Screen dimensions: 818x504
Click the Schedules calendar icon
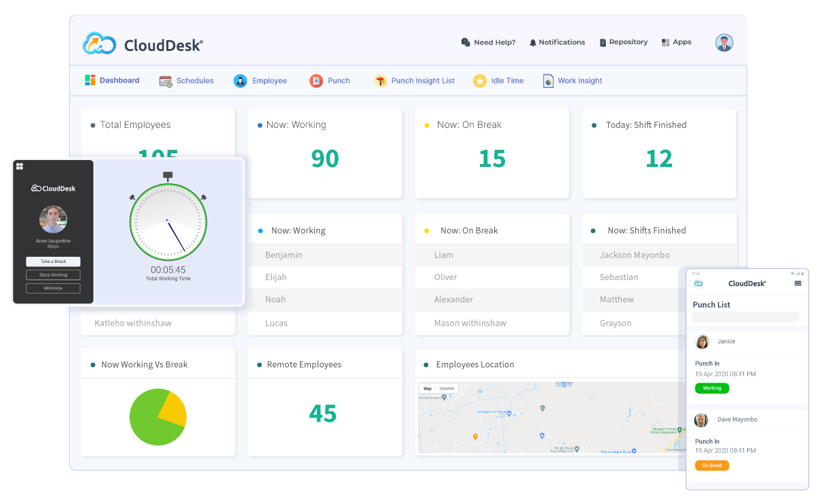[x=166, y=81]
